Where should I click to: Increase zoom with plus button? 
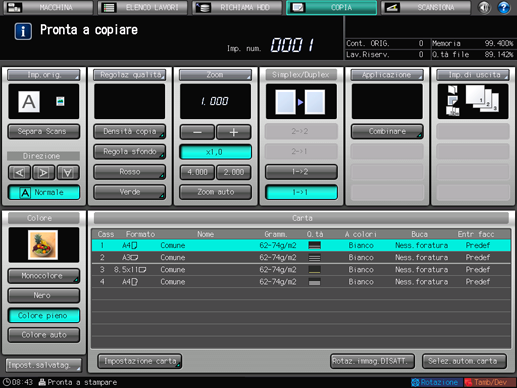tap(234, 132)
